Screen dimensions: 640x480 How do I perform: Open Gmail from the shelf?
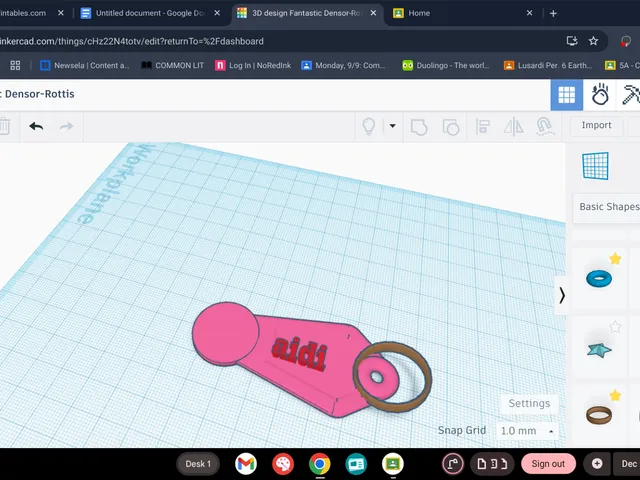(246, 464)
